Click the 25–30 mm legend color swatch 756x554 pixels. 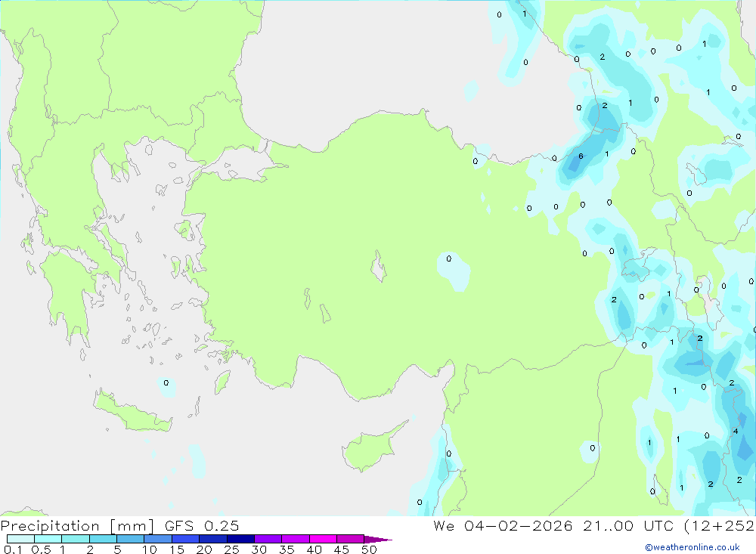tap(240, 539)
